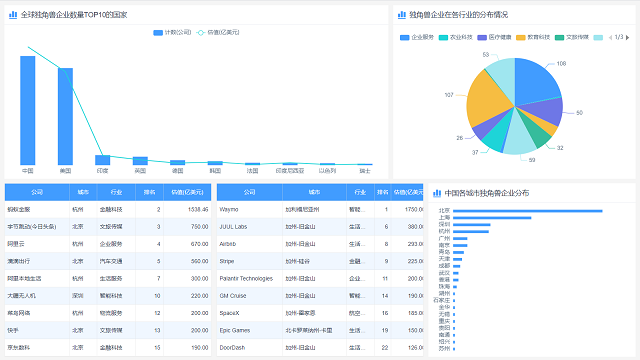Click the light-blue legend swatch next to the page indicator

click(x=598, y=38)
